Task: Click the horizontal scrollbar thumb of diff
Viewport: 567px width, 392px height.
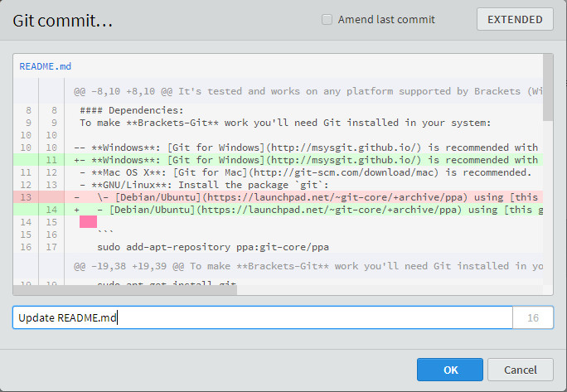Action: pos(124,290)
